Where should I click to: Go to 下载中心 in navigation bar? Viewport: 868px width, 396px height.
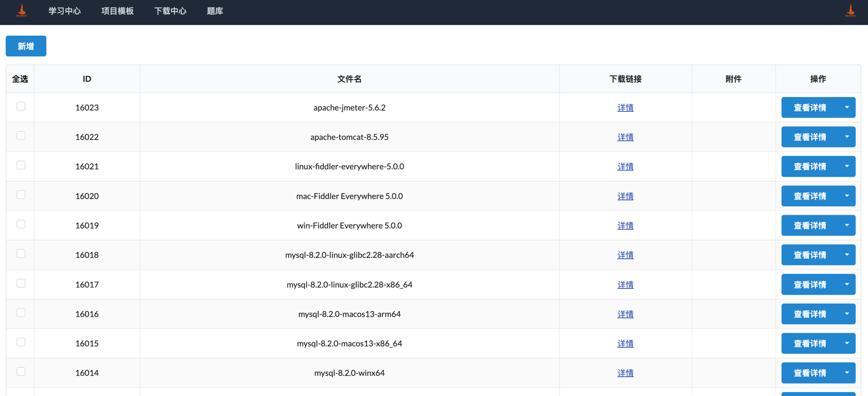(170, 11)
